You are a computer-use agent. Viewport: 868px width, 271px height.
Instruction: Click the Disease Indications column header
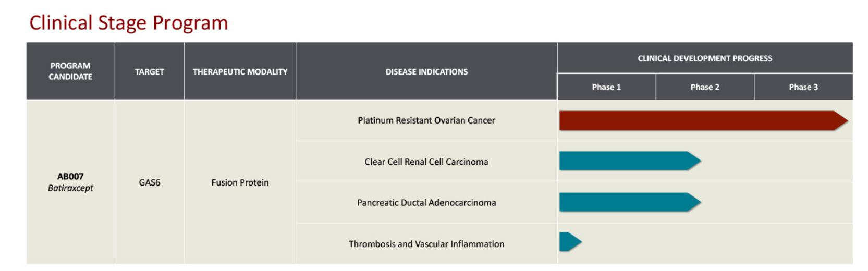[426, 72]
